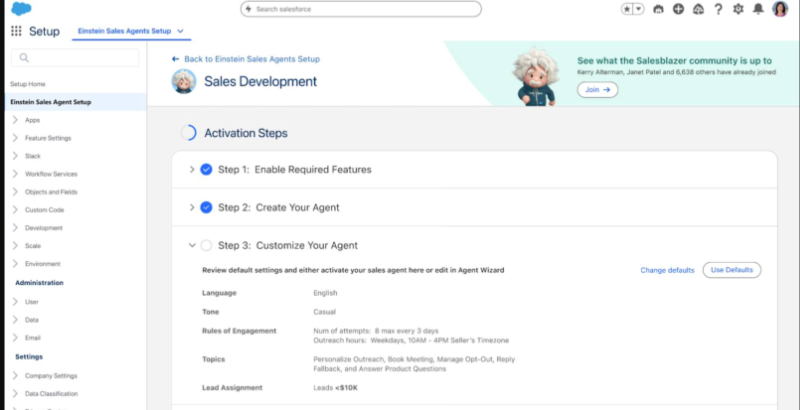Expand the Data tree node
Screen dimensions: 800x410
15,320
